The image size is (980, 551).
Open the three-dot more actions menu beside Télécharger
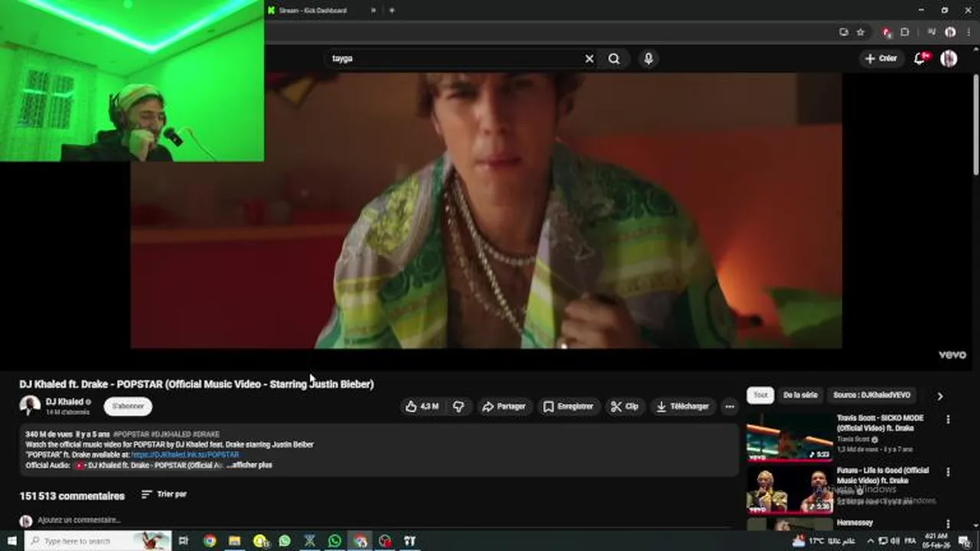click(x=730, y=406)
